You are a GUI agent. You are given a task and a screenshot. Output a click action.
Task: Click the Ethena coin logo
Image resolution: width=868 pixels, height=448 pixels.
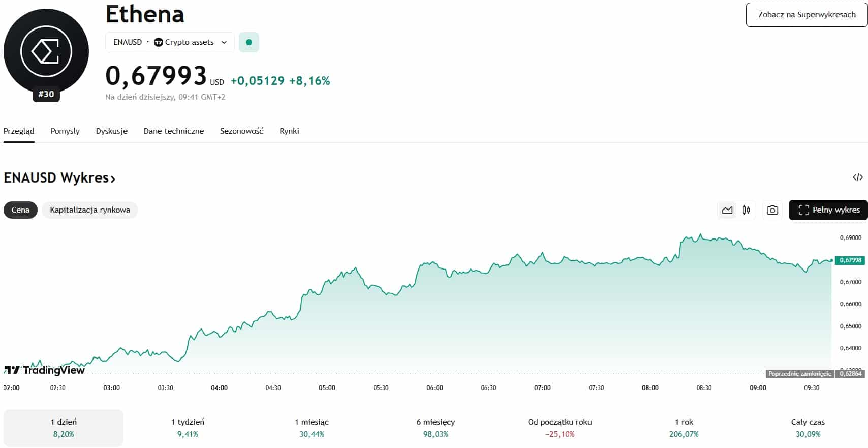tap(46, 51)
